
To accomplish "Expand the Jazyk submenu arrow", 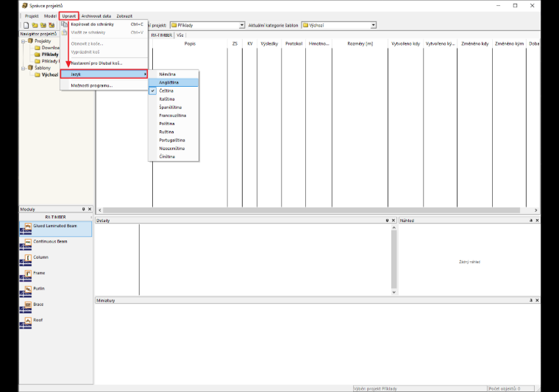I will click(x=145, y=74).
